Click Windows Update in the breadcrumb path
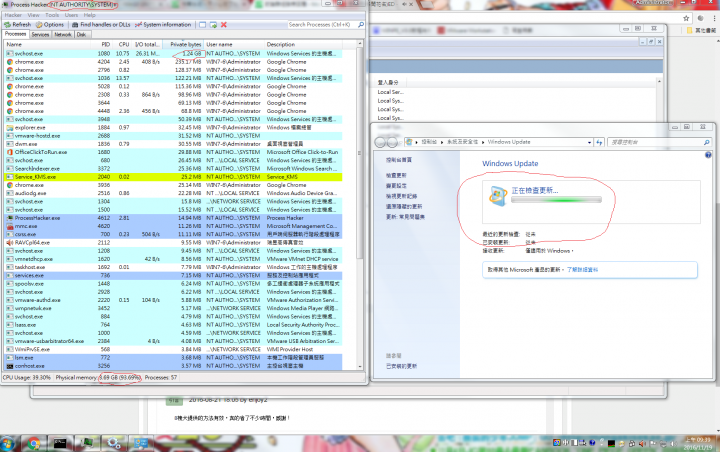 [x=509, y=142]
